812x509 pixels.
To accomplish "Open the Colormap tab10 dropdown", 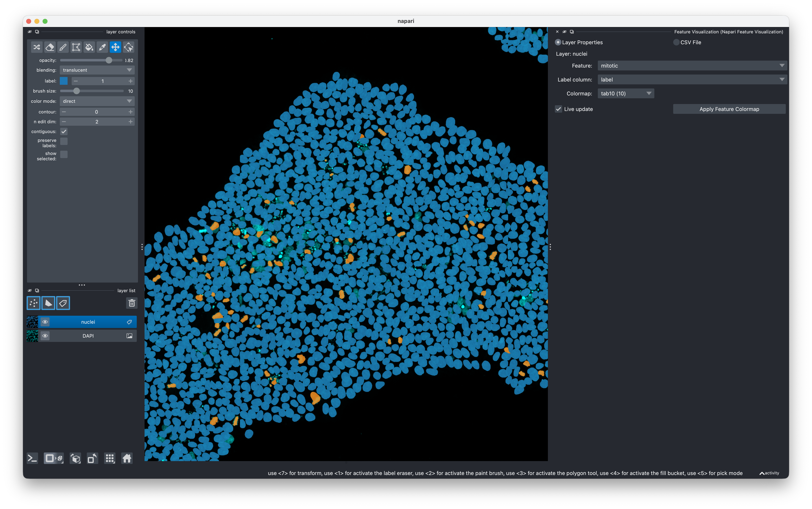I will [x=625, y=94].
